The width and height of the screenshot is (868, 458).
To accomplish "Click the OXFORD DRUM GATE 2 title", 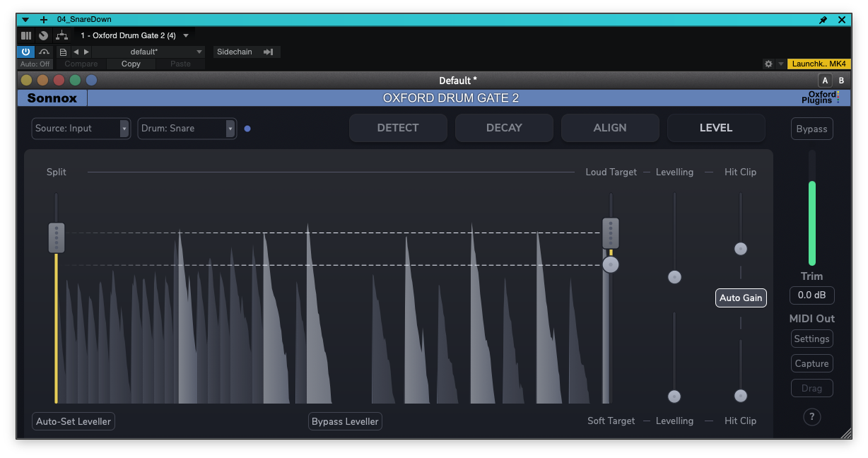I will (451, 98).
